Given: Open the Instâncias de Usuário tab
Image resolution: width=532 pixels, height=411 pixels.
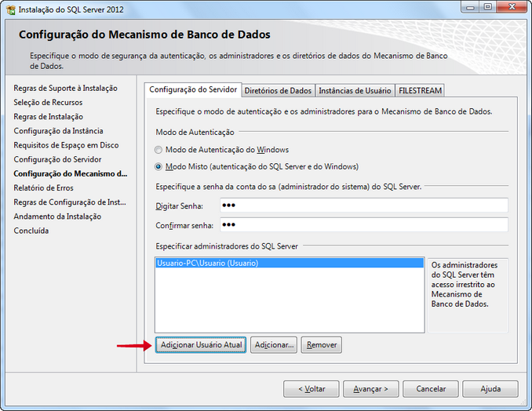Looking at the screenshot, I should 355,90.
